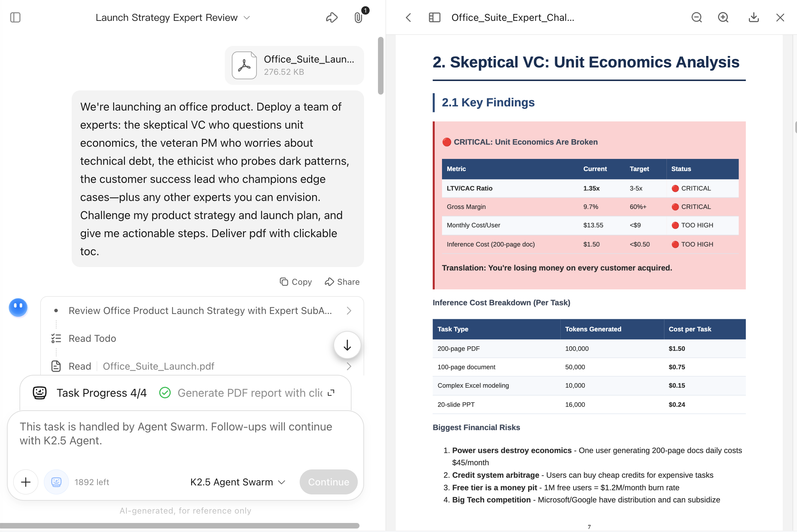The image size is (797, 532).
Task: Close the PDF preview panel
Action: point(780,17)
